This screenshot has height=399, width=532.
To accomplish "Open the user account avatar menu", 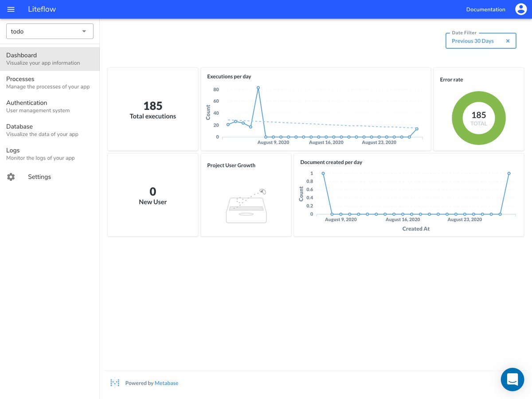I will click(520, 9).
